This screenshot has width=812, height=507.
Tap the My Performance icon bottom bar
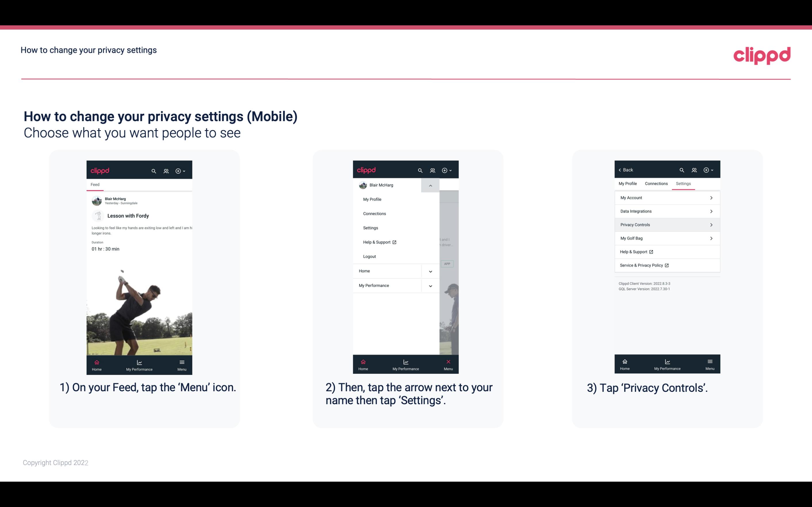pos(140,365)
